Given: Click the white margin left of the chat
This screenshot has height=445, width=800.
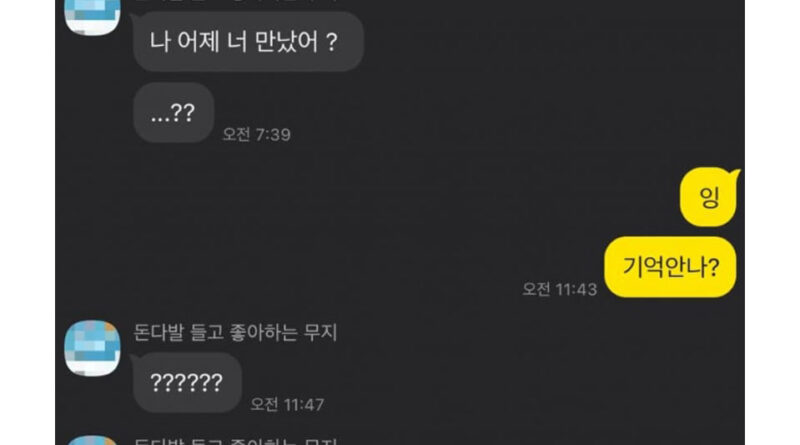Looking at the screenshot, I should [28, 222].
